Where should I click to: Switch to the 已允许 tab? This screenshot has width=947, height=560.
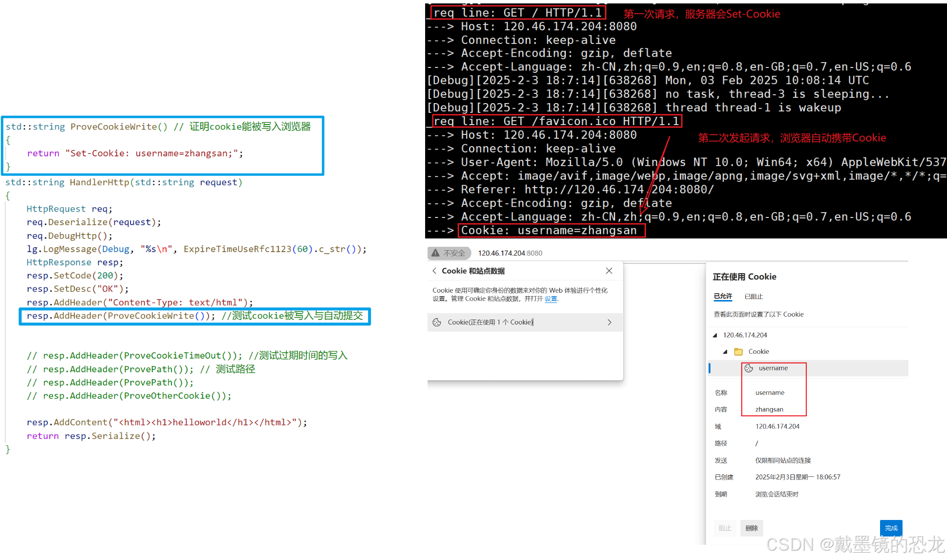coord(723,296)
